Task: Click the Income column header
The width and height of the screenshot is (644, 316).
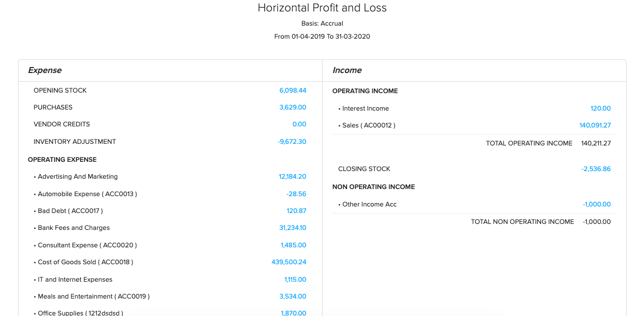Action: click(x=347, y=70)
